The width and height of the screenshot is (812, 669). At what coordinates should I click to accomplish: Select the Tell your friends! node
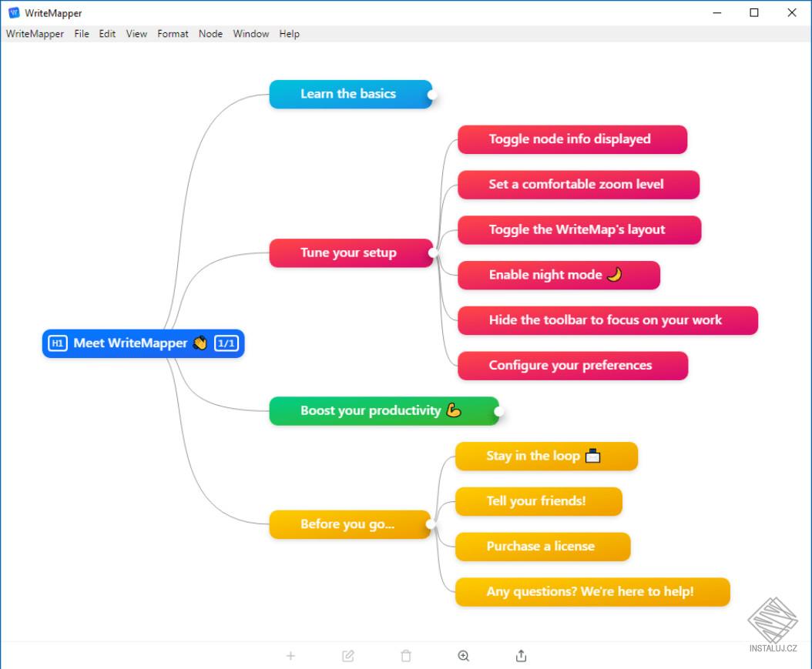tap(538, 501)
